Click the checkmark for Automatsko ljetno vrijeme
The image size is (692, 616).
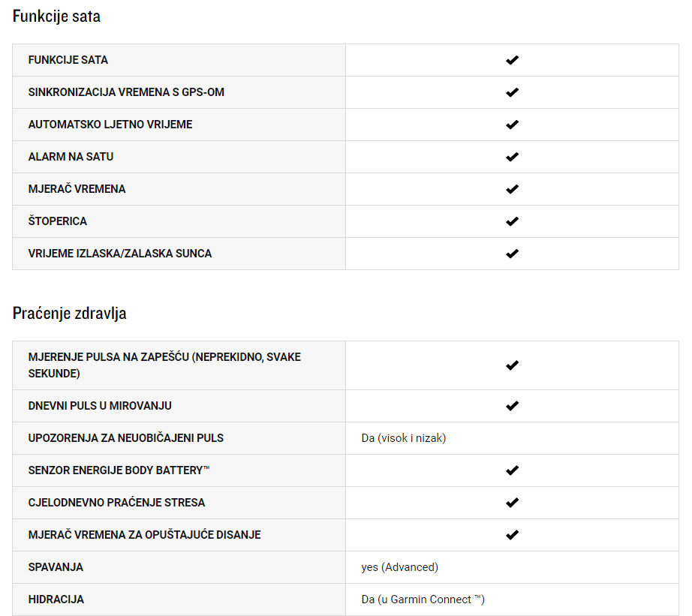512,125
